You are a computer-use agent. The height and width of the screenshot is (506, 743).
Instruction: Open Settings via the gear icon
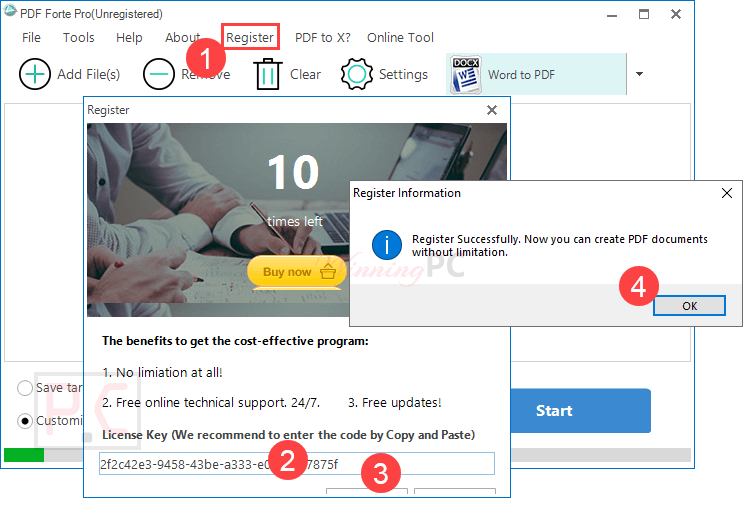(357, 74)
